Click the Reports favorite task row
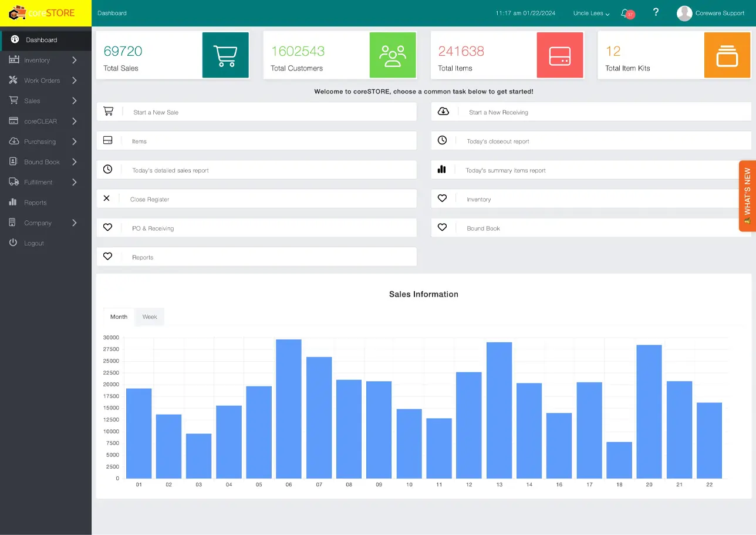 (x=256, y=257)
